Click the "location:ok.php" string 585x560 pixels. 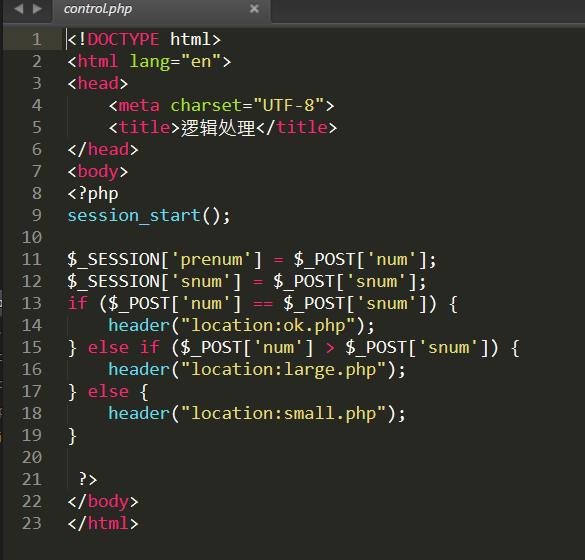[x=268, y=325]
